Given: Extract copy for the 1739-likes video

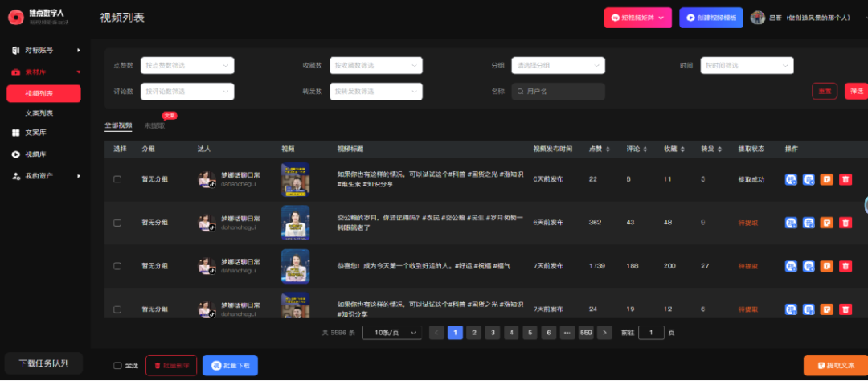Looking at the screenshot, I should pos(826,266).
